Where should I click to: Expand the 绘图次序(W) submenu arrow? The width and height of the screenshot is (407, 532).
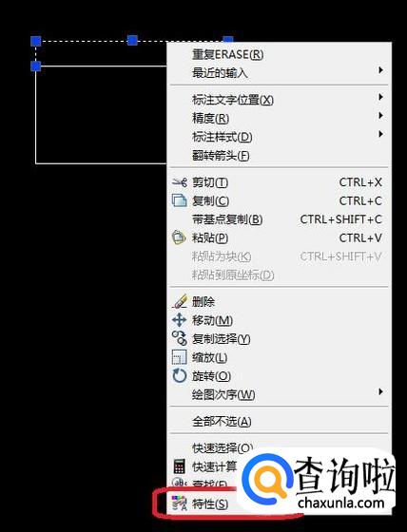tap(380, 391)
